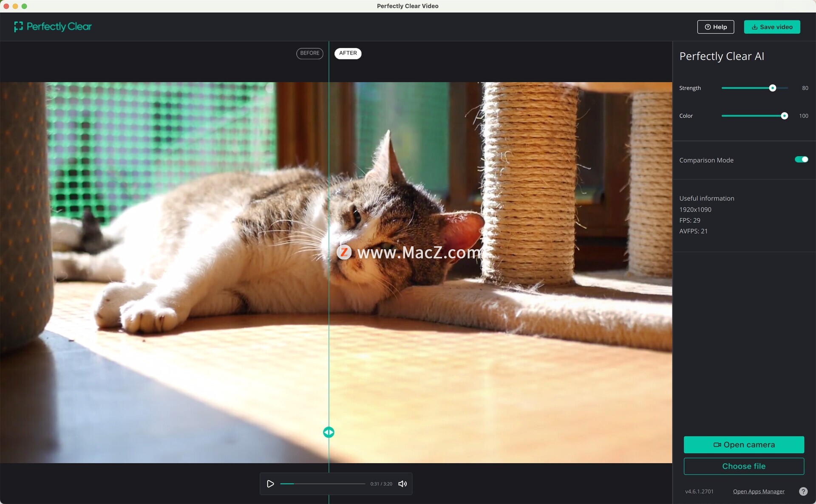Click the Choose file button

[744, 466]
